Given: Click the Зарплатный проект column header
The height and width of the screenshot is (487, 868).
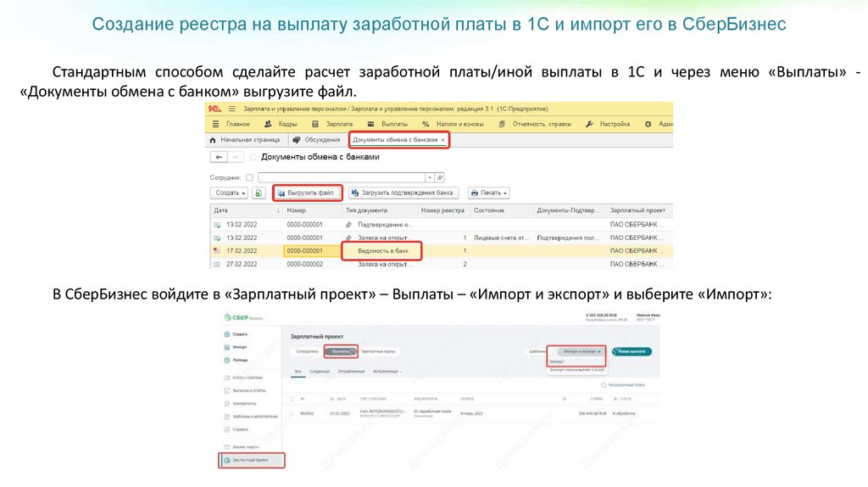Looking at the screenshot, I should click(638, 210).
